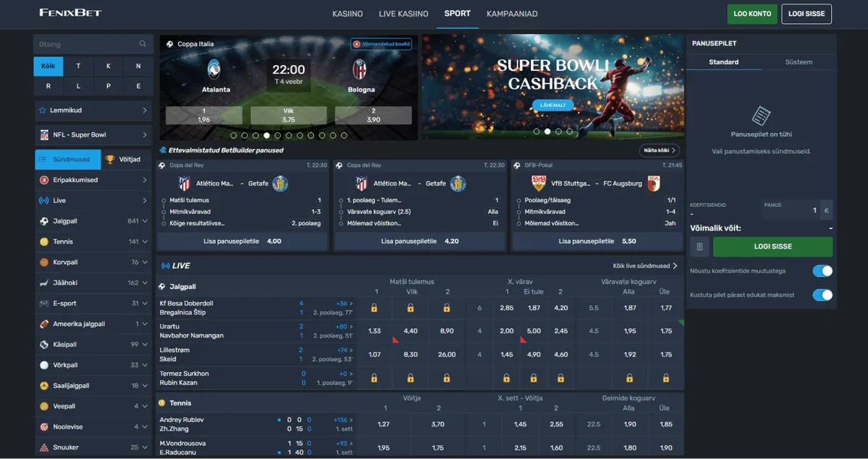Select first carousel dot on Coppa Italia banner
The height and width of the screenshot is (459, 868).
[234, 135]
